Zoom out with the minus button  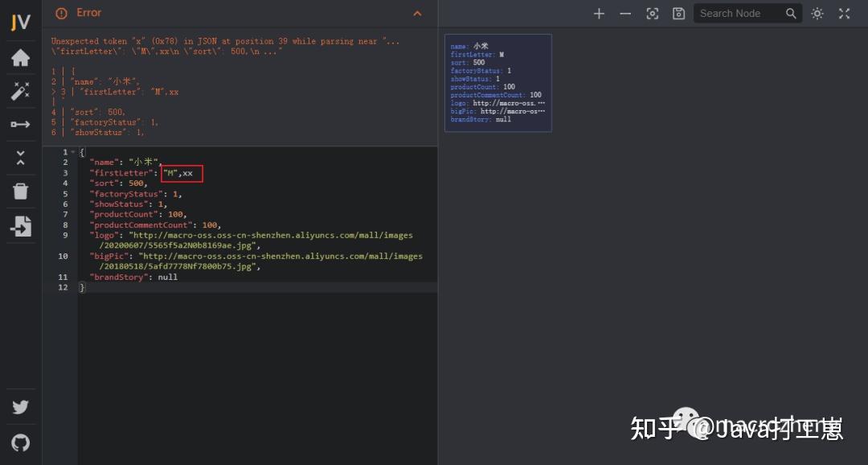point(624,13)
